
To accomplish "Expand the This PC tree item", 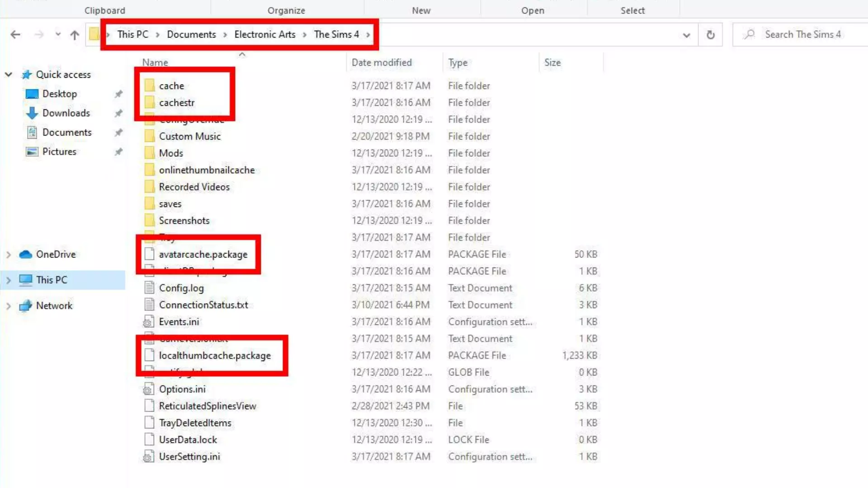I will click(x=9, y=279).
